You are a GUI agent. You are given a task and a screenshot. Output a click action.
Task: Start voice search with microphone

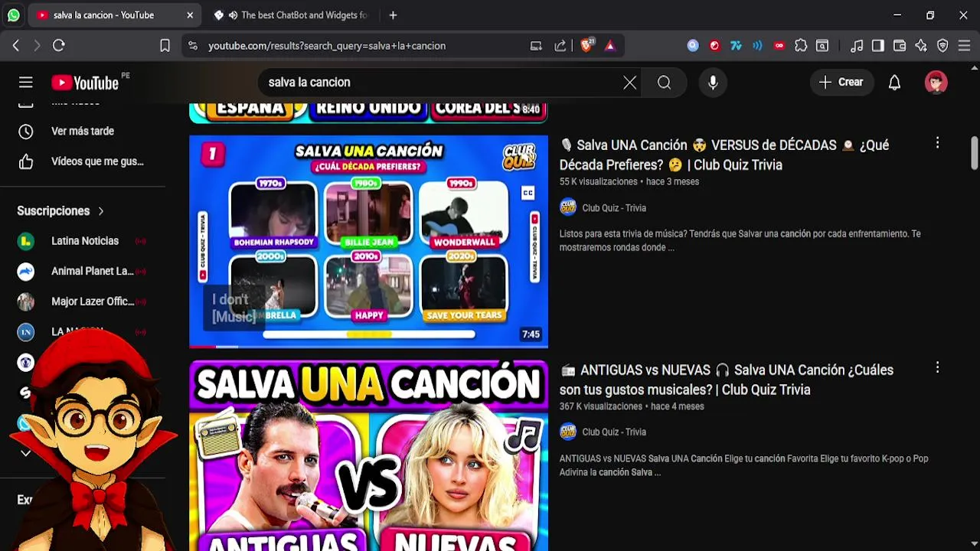coord(713,83)
